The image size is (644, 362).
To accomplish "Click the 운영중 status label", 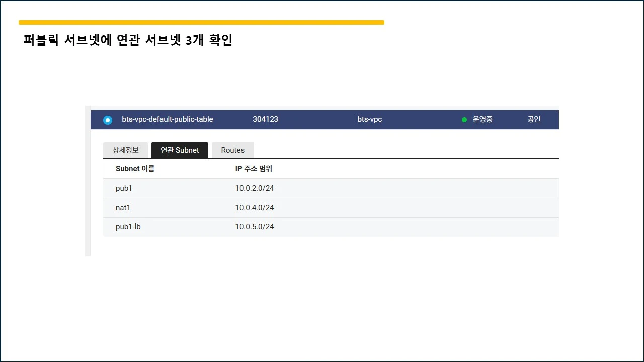I will pyautogui.click(x=482, y=119).
